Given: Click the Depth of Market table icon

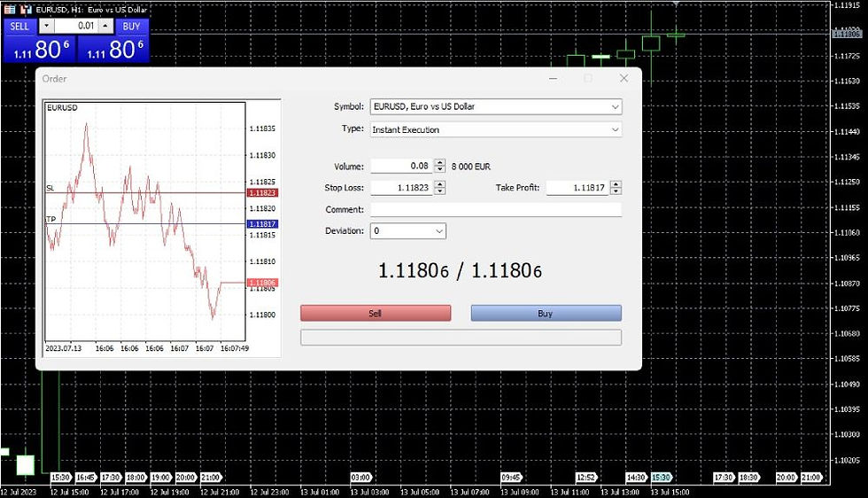Looking at the screenshot, I should pos(10,10).
